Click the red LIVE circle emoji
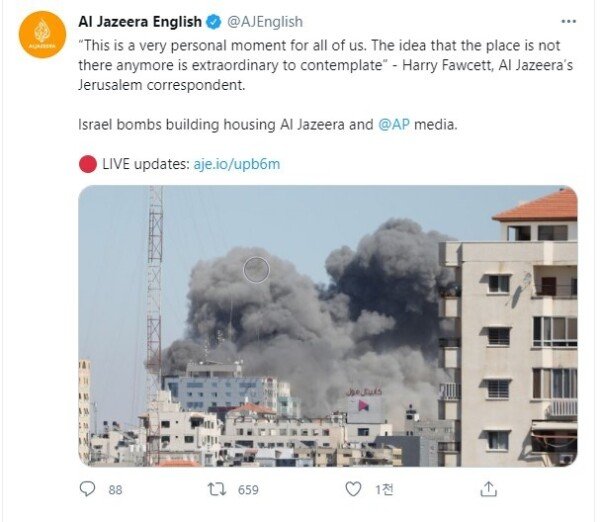Screen dimensions: 600x522 (88, 164)
